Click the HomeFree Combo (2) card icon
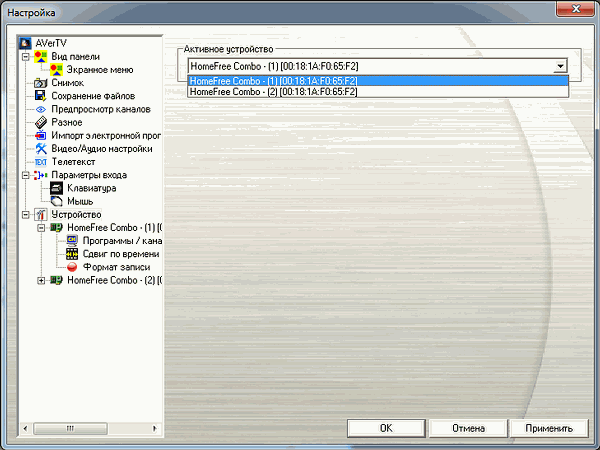Viewport: 600px width, 450px height. (x=56, y=280)
